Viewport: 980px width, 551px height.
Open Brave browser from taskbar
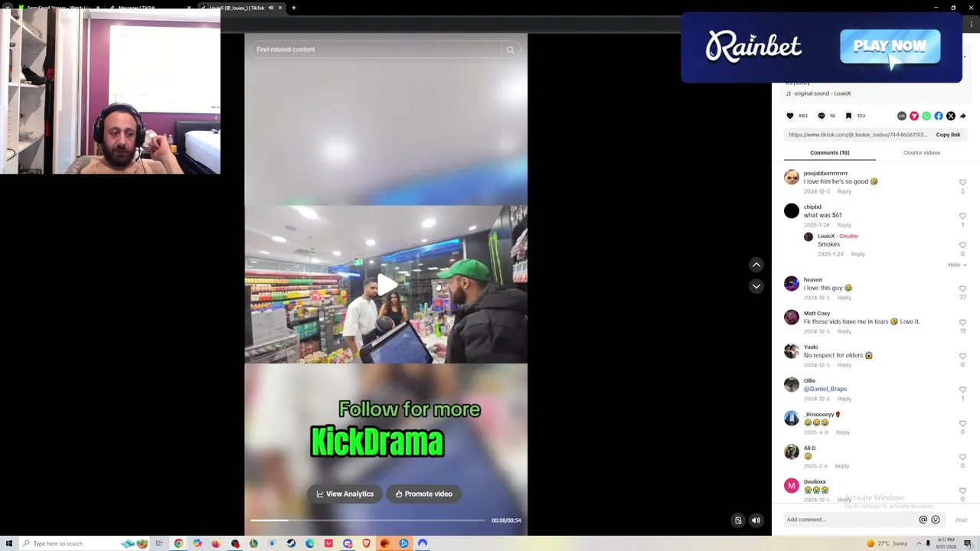coord(366,543)
